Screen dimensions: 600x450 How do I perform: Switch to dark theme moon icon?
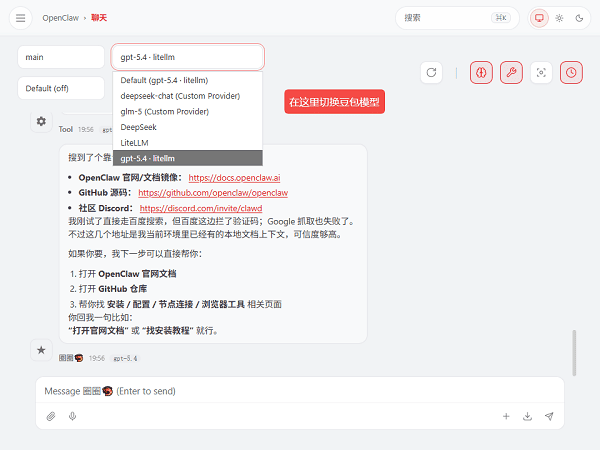pyautogui.click(x=579, y=18)
